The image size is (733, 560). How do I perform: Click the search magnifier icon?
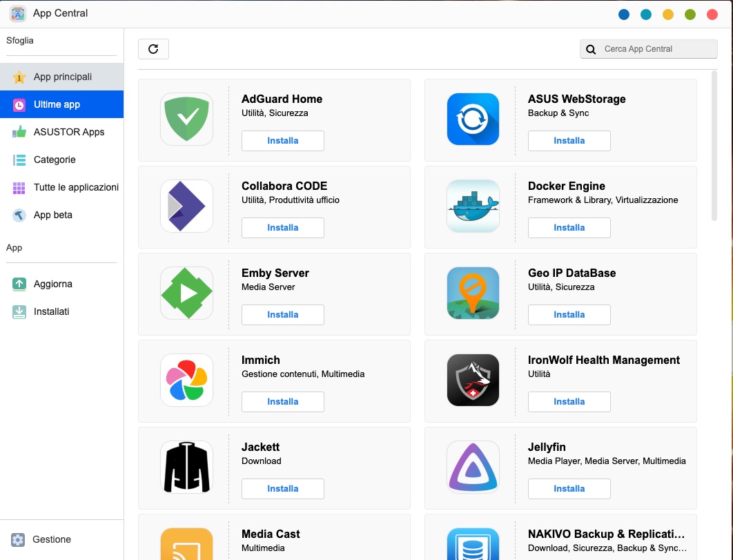591,49
